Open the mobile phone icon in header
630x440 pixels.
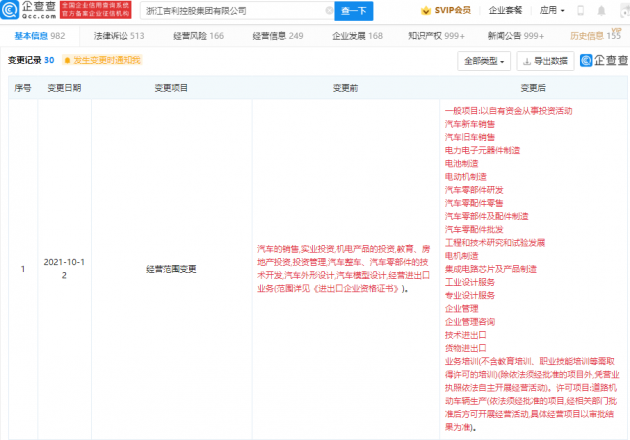pyautogui.click(x=580, y=10)
